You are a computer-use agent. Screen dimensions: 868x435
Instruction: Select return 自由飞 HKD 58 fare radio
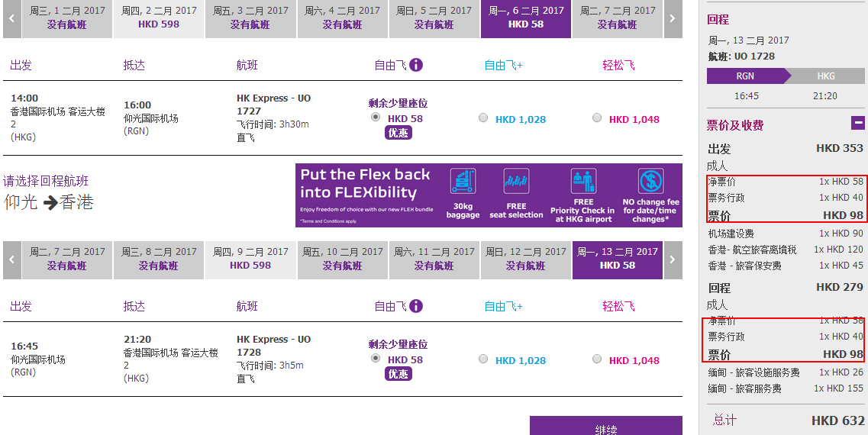click(376, 359)
